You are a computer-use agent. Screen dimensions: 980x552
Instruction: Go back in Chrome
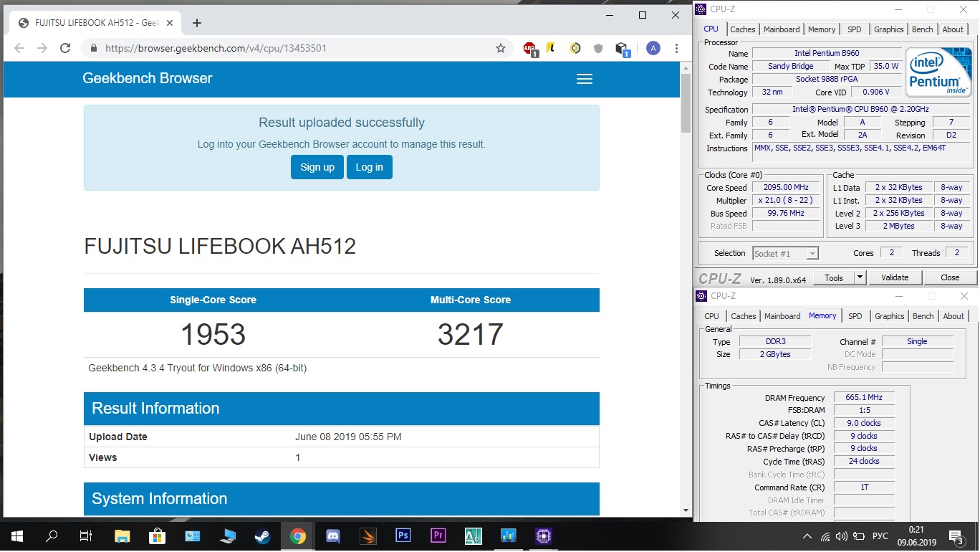tap(19, 48)
